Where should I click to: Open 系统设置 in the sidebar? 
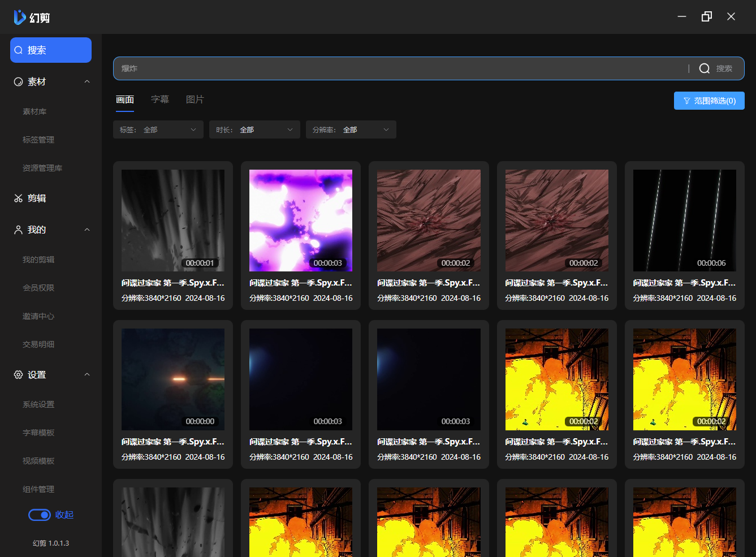coord(38,404)
